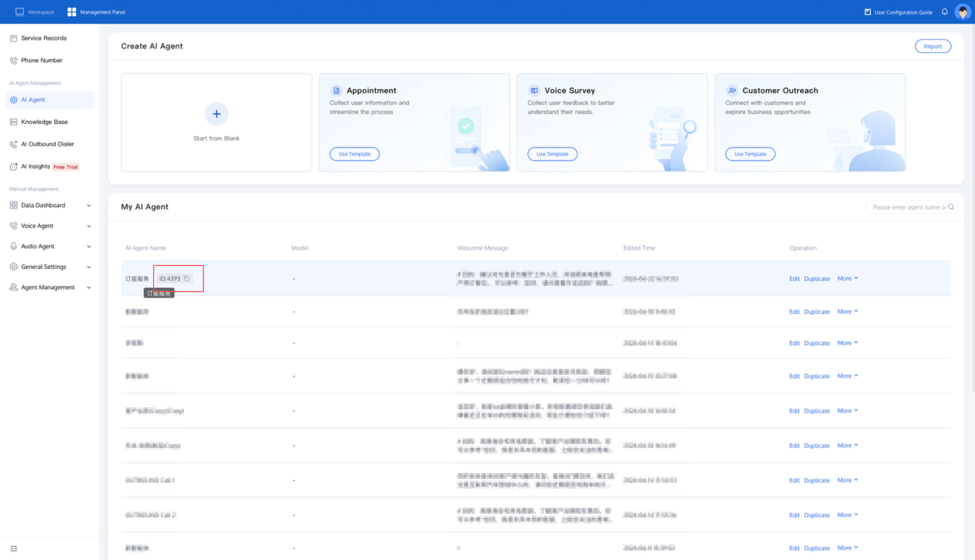975x560 pixels.
Task: Click the plus icon to start from blank
Action: (x=216, y=114)
